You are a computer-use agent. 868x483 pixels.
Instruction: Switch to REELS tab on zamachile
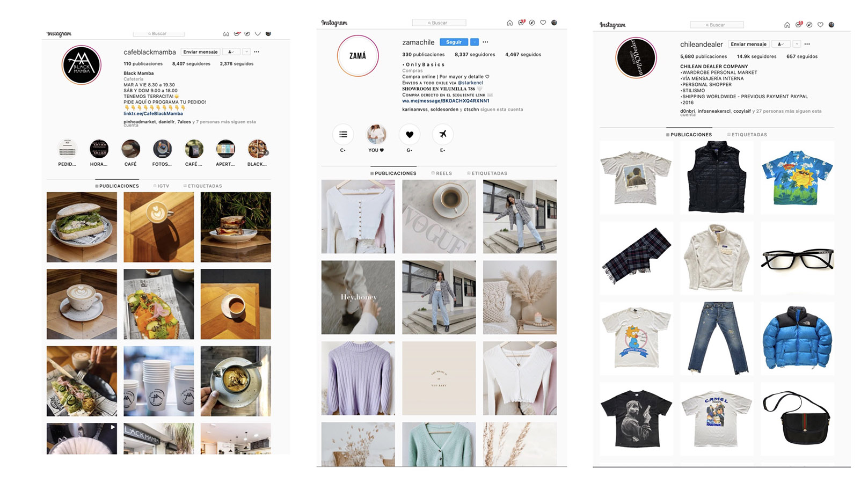tap(442, 173)
